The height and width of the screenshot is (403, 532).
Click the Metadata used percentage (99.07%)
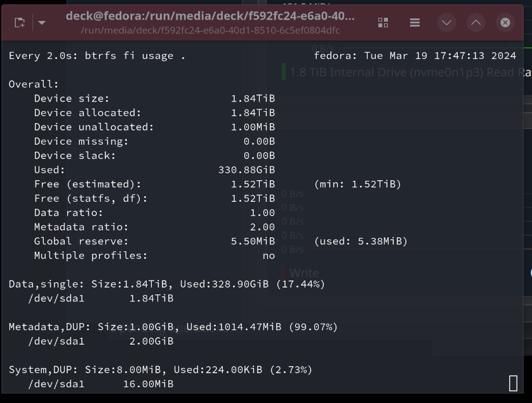pos(313,327)
